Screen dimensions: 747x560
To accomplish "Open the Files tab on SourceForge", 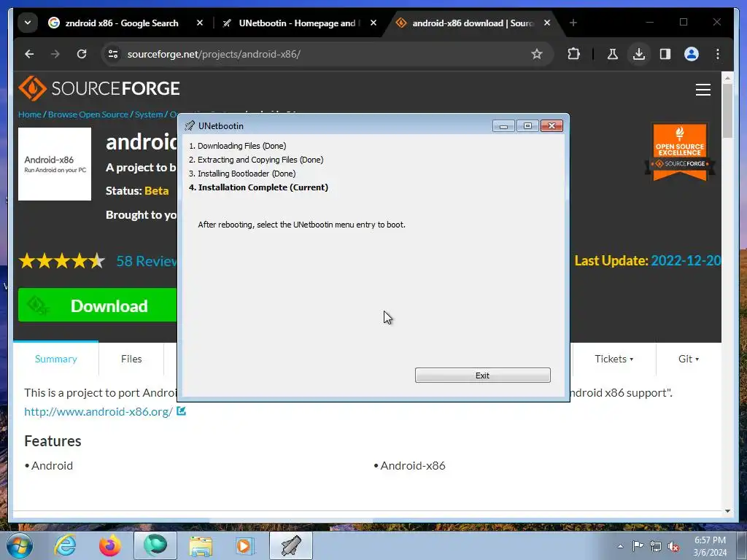I will [131, 359].
